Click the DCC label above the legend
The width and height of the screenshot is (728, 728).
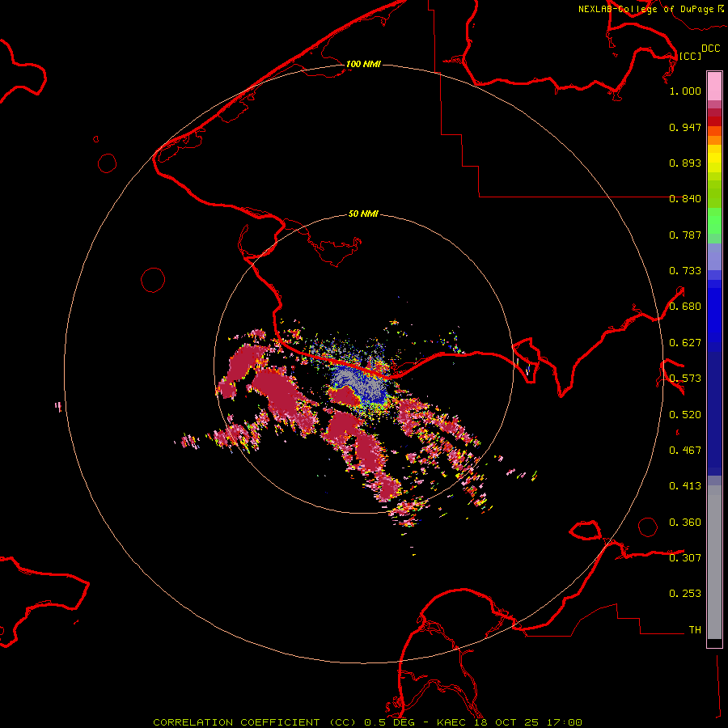[x=711, y=49]
